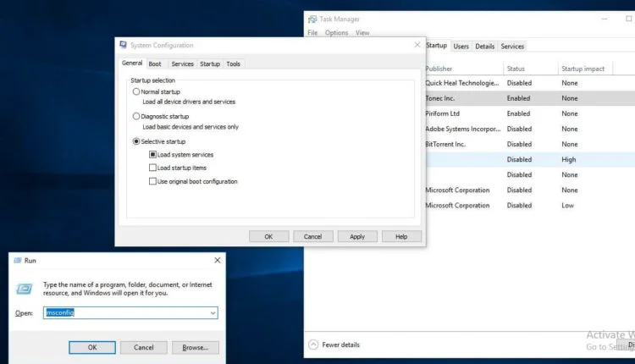Select Selective startup radio button

click(136, 141)
